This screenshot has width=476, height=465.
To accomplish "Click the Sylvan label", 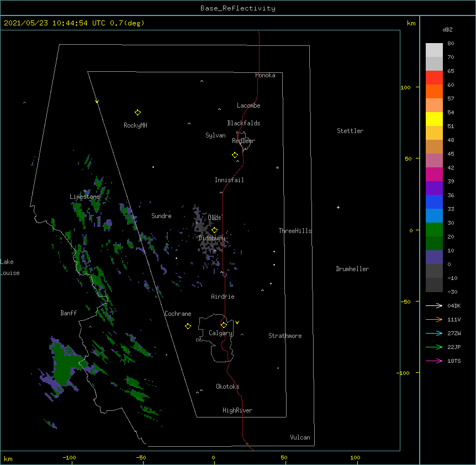I will 215,135.
